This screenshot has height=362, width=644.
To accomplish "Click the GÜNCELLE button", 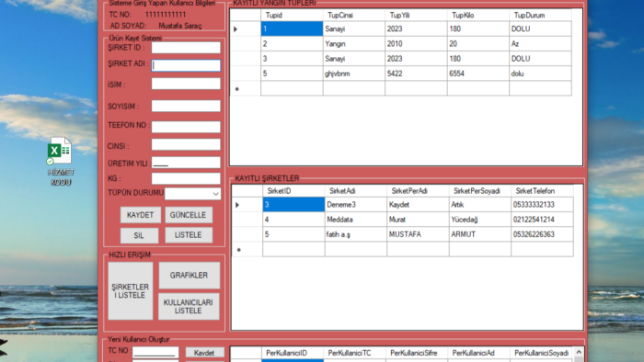I will [188, 215].
